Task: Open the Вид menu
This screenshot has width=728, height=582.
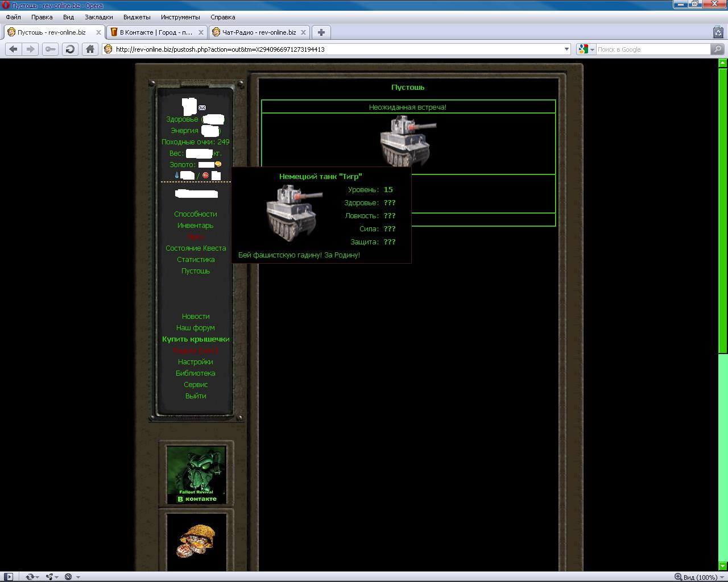Action: (x=68, y=17)
